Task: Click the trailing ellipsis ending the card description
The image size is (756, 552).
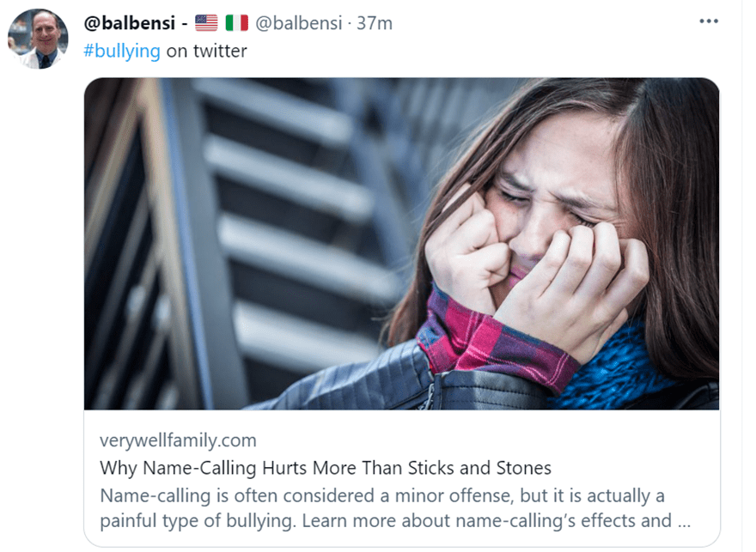Action: click(684, 523)
